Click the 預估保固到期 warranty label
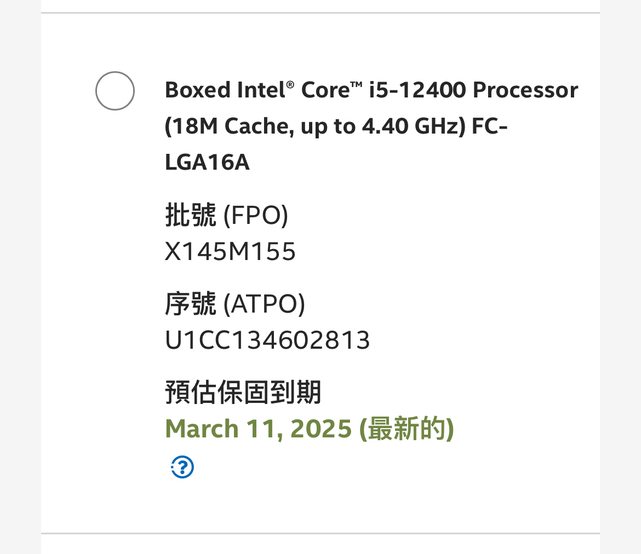Viewport: 641px width, 554px height. [243, 392]
